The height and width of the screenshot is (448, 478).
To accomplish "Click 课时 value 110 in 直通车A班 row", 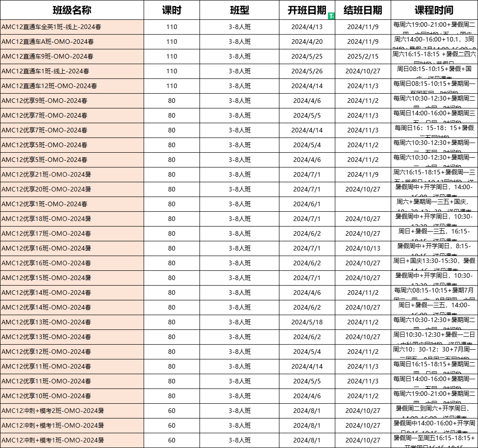I will [x=172, y=42].
